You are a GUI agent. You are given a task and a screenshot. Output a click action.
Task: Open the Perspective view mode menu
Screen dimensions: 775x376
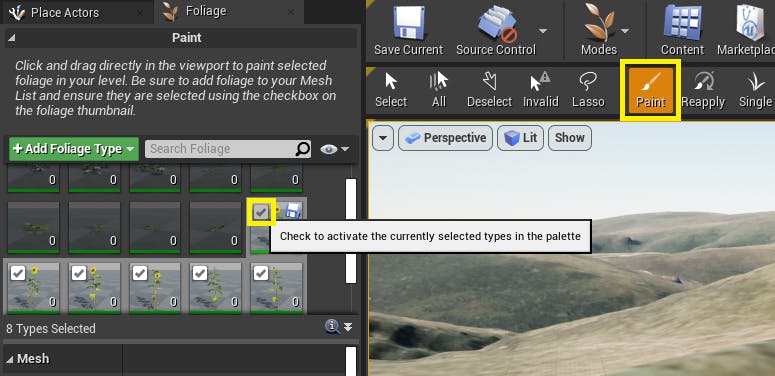coord(445,137)
